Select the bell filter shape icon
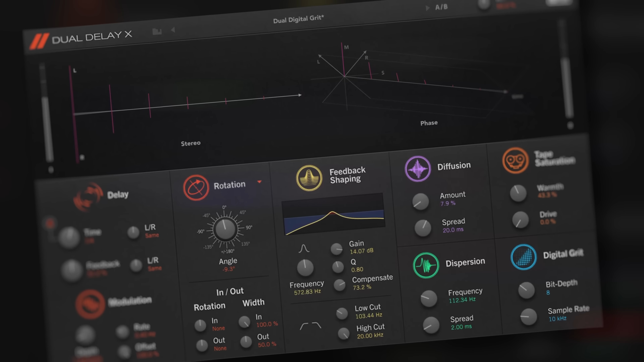Viewport: 644px width, 362px height. click(x=304, y=249)
